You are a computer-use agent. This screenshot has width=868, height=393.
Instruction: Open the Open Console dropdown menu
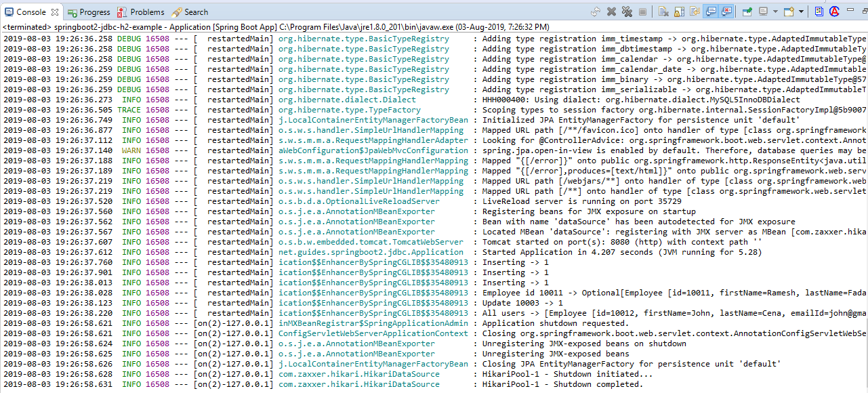pos(801,10)
